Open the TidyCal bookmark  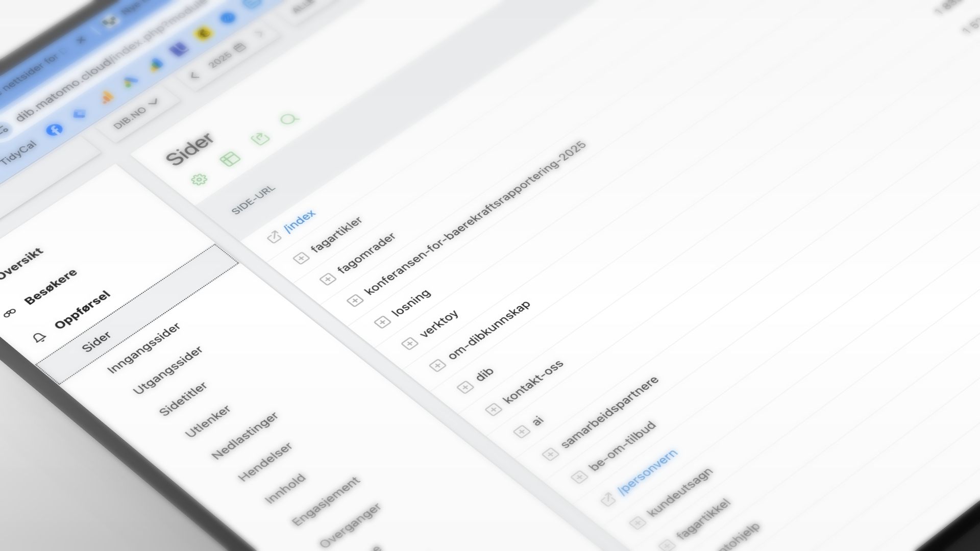[x=18, y=153]
